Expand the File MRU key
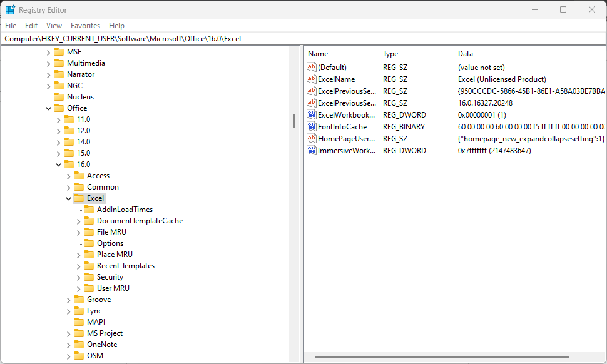Viewport: 607px width, 364px height. [79, 233]
